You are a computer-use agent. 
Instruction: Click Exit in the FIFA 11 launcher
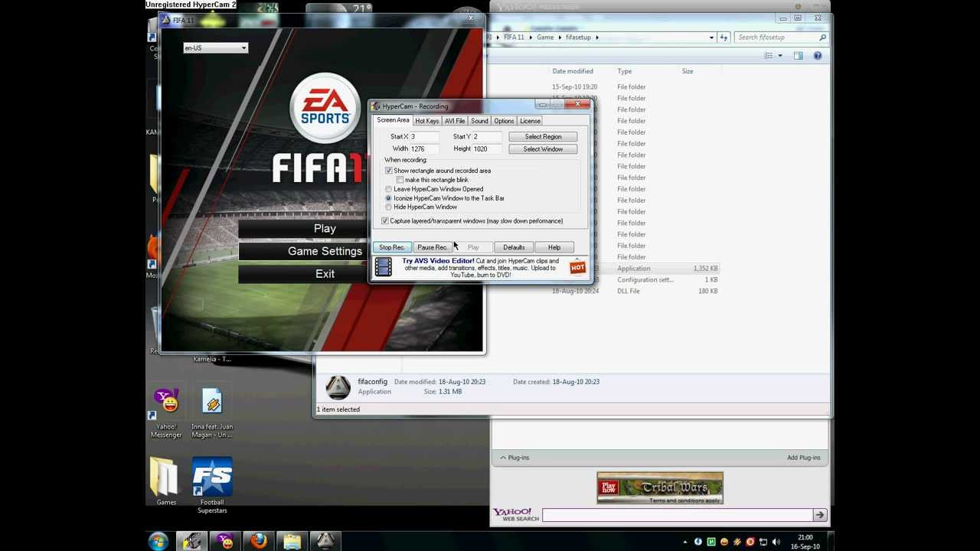[325, 274]
